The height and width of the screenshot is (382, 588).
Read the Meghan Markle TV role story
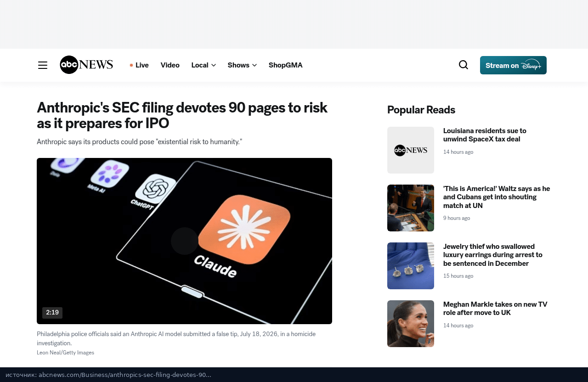pos(495,309)
